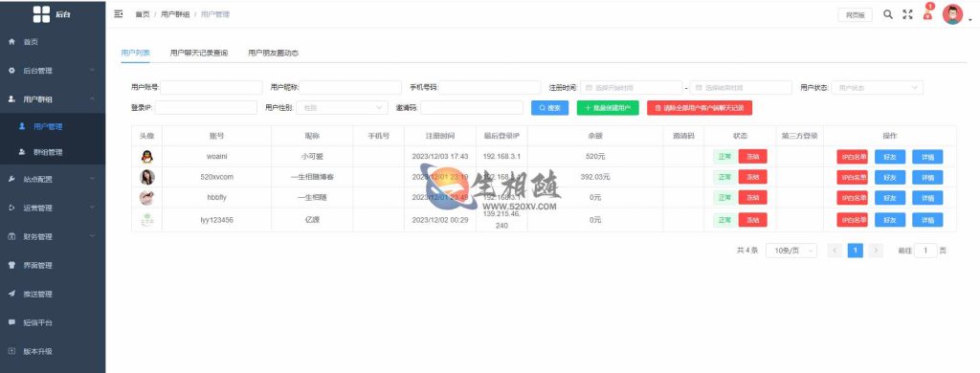Click IP白名单 for user lyy123456

(853, 220)
